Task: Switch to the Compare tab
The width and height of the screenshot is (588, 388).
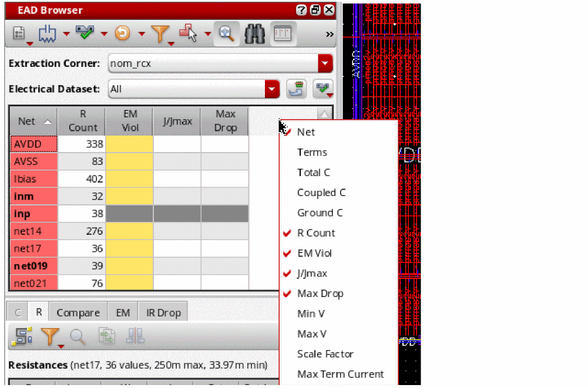Action: click(x=78, y=312)
